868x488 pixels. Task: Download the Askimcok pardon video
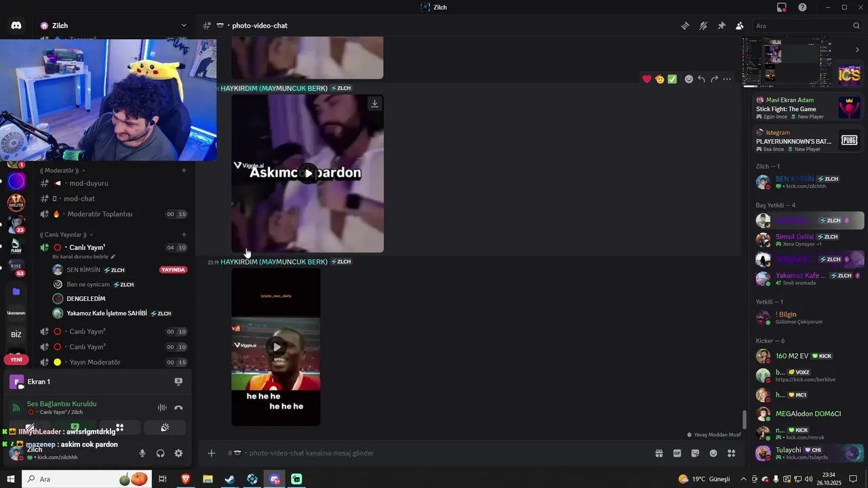pos(374,104)
